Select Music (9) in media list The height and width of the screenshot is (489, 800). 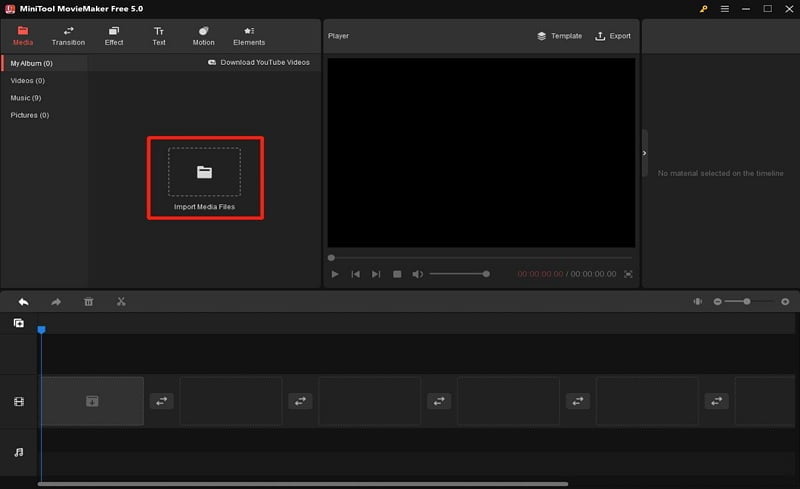point(26,98)
